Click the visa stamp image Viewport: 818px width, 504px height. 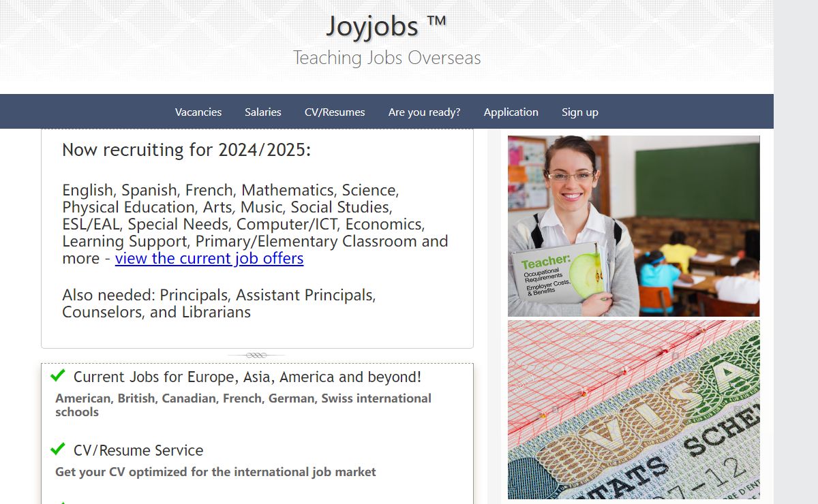634,411
